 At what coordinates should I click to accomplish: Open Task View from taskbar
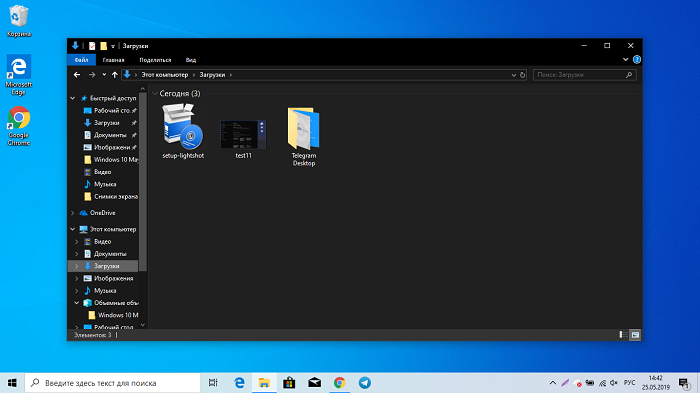[x=213, y=383]
